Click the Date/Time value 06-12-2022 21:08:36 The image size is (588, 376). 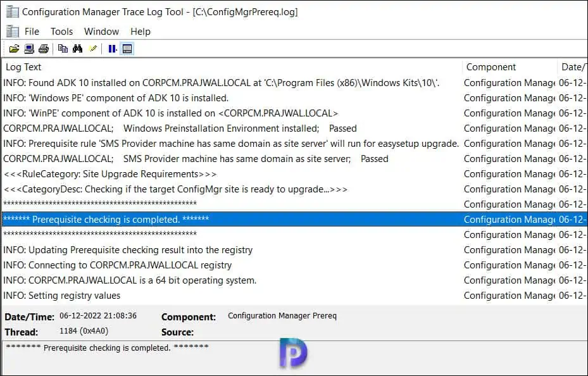point(98,316)
